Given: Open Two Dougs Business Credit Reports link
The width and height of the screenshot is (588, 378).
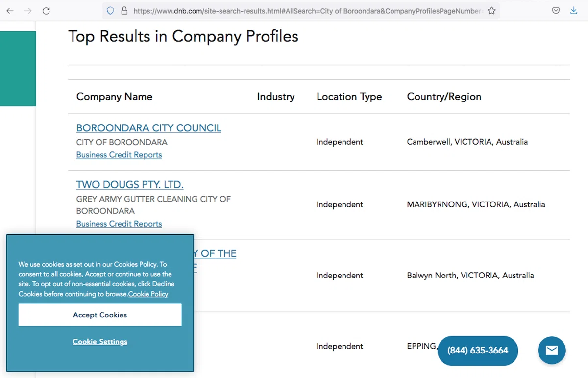Looking at the screenshot, I should (119, 224).
